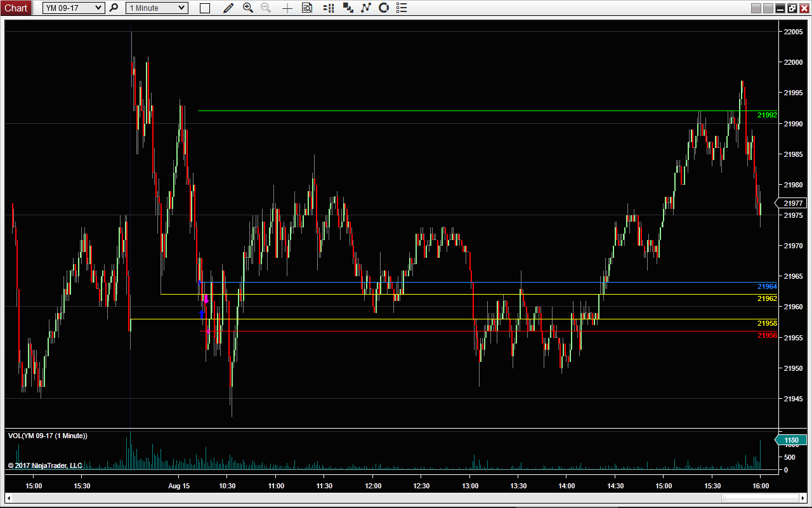Select the VOL(YM 09-17 (1 Minute)) indicator label
Screen dimensions: 812x508
(48, 436)
